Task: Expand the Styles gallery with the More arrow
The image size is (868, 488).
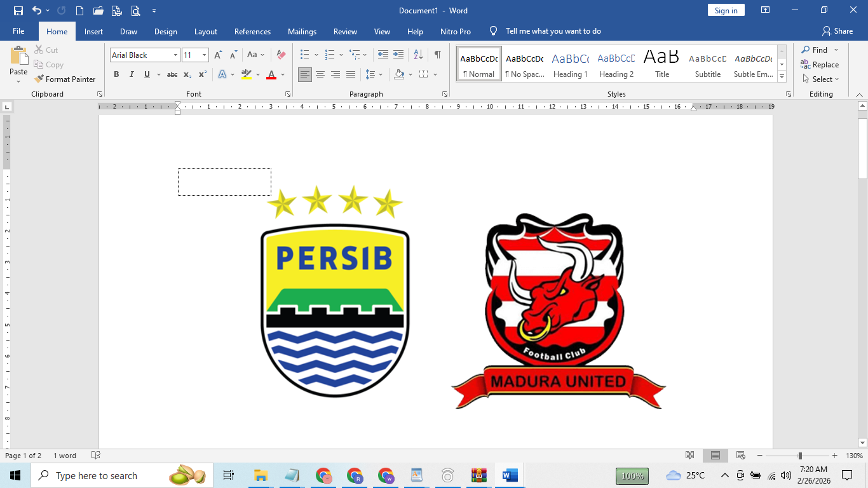Action: 782,77
